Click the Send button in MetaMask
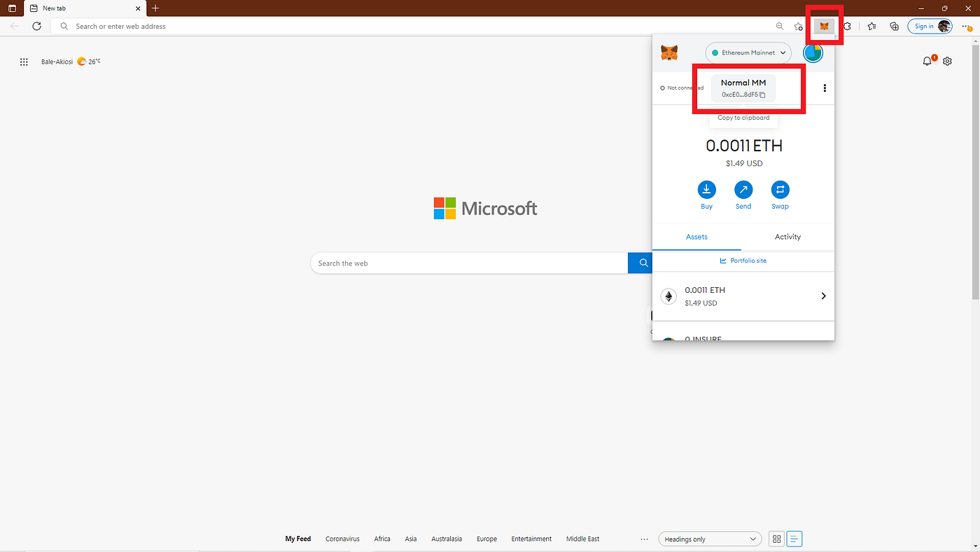980x552 pixels. pos(743,195)
